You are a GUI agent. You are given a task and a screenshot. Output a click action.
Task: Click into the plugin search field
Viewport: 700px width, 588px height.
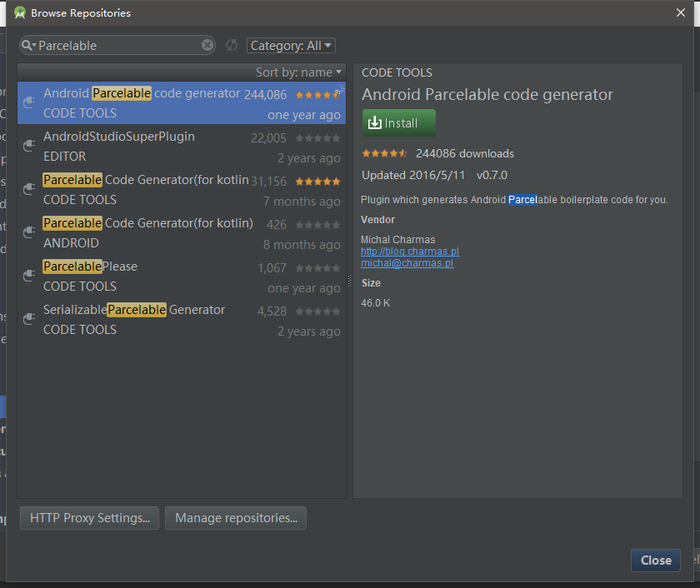coord(117,46)
